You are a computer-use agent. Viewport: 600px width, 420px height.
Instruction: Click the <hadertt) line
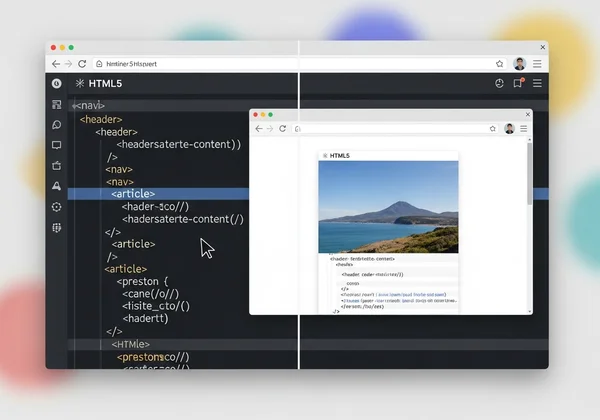point(145,318)
